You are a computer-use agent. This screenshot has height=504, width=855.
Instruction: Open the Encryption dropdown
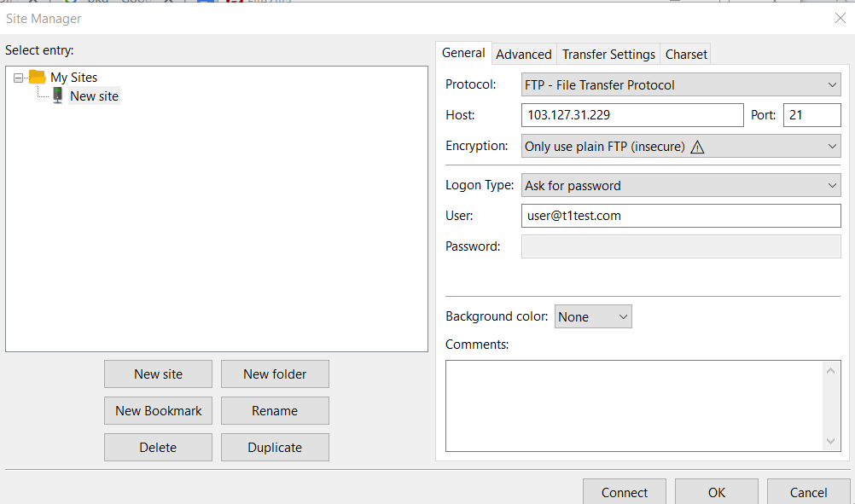coord(681,146)
